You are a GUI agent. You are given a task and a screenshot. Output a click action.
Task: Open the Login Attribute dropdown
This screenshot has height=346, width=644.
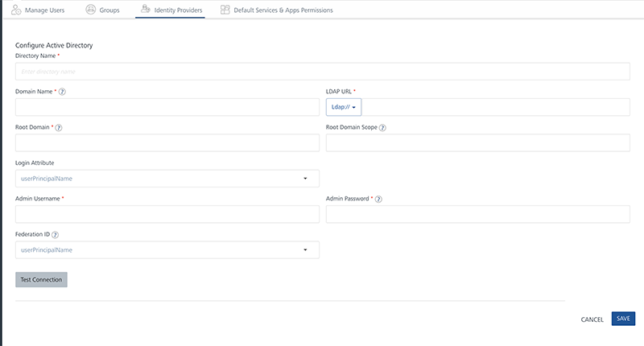(x=167, y=179)
